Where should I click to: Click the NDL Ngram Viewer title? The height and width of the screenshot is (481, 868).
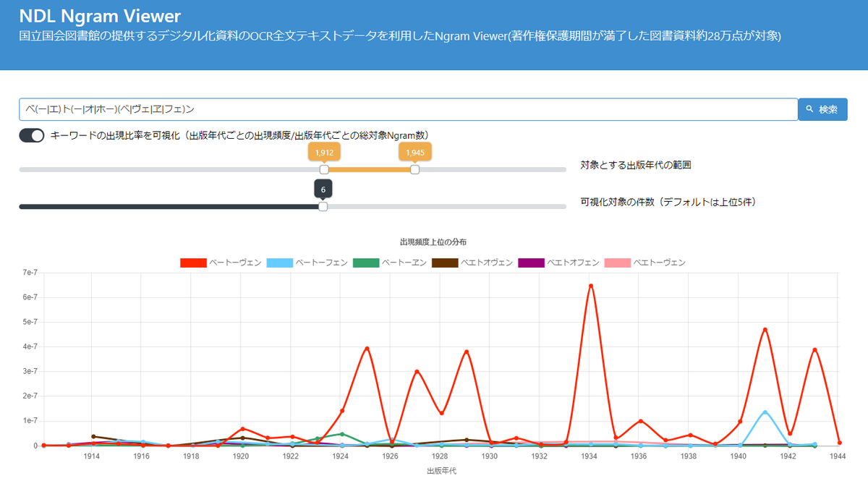(x=100, y=15)
